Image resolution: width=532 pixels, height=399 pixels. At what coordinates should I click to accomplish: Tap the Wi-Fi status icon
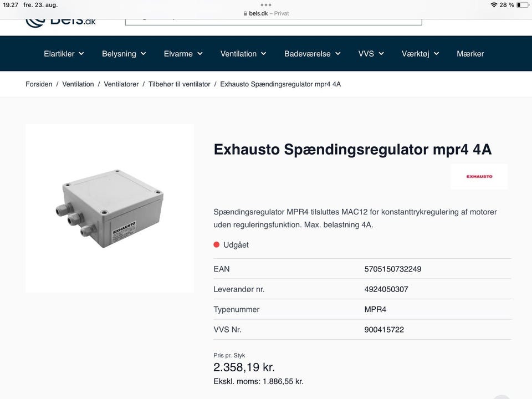tap(494, 5)
